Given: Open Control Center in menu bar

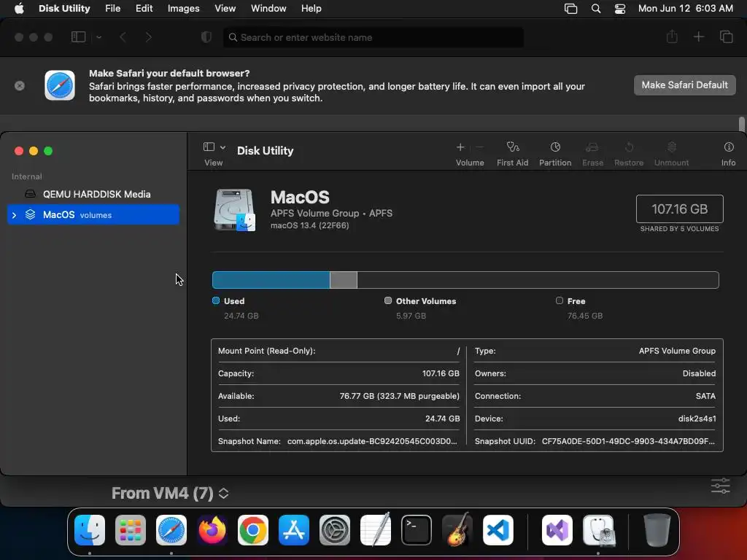Looking at the screenshot, I should [x=620, y=9].
